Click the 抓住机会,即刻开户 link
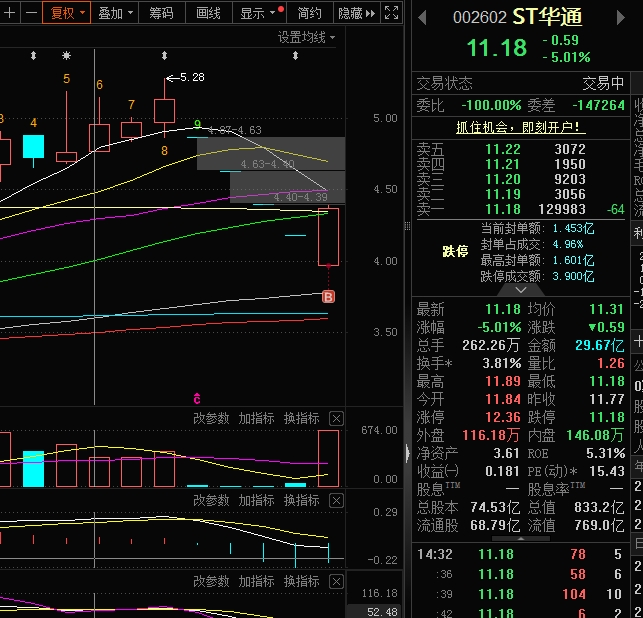Screen dimensions: 643x618 [520, 127]
